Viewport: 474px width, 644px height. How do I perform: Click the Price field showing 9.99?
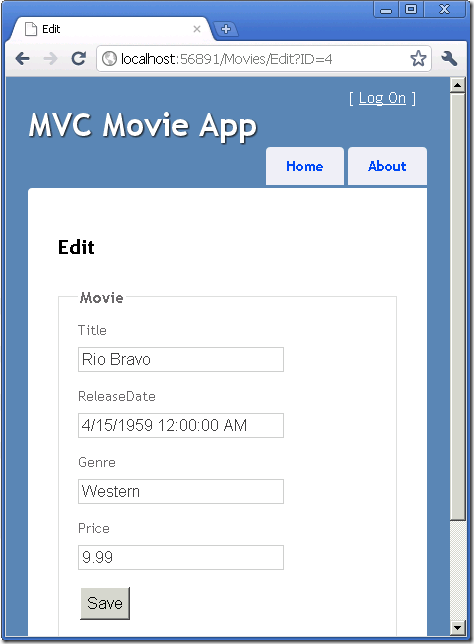click(181, 557)
